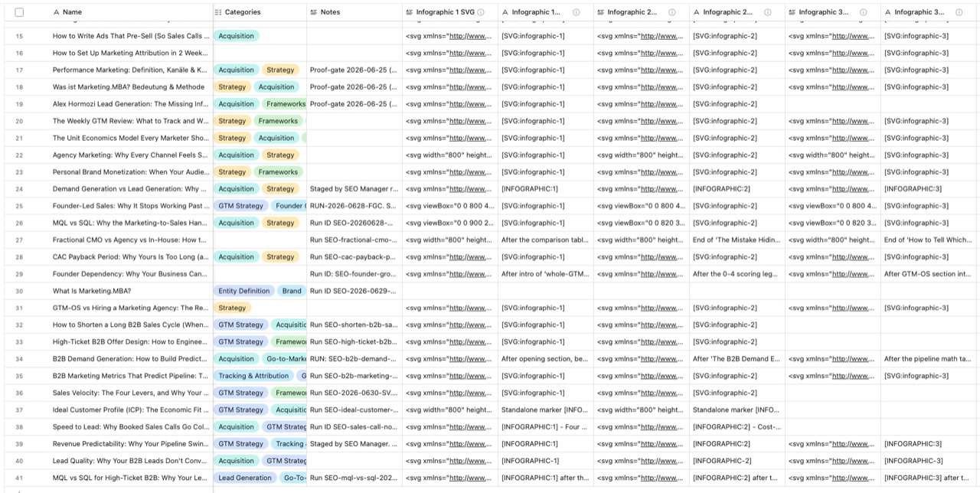Click the Acquisition tag in row 15

pyautogui.click(x=237, y=36)
